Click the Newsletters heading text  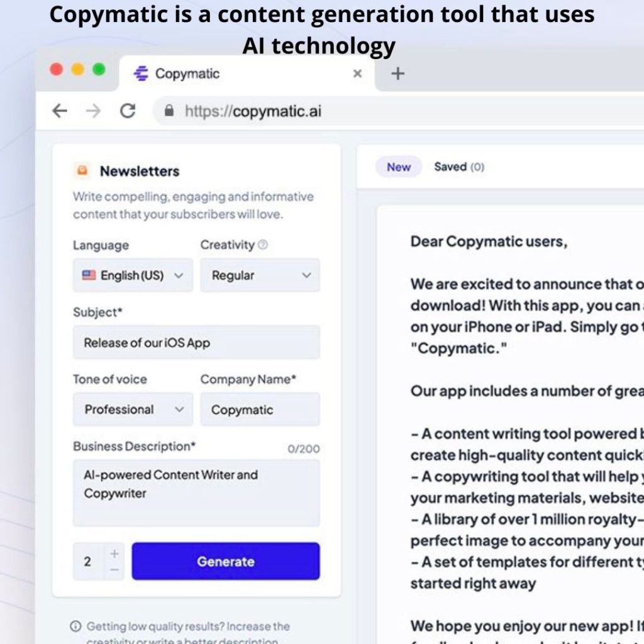tap(140, 171)
